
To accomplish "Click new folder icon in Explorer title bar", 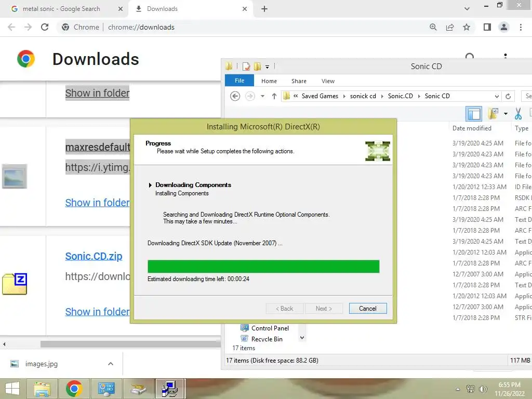I will click(258, 66).
